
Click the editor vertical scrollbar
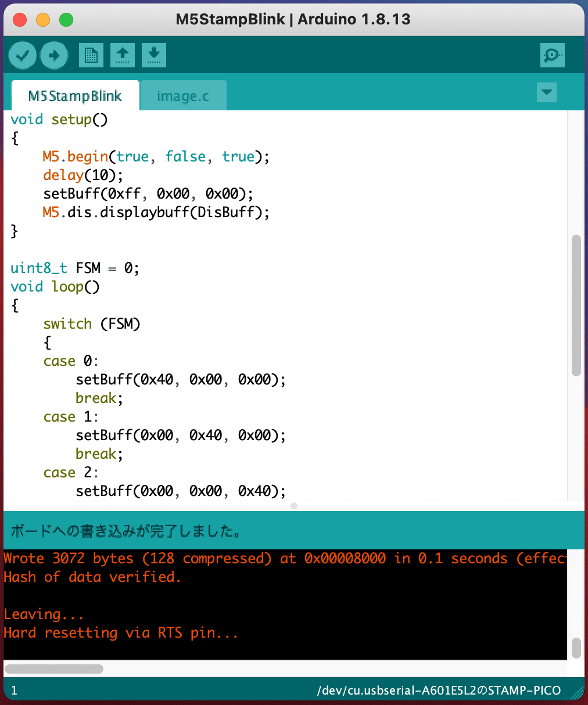576,305
